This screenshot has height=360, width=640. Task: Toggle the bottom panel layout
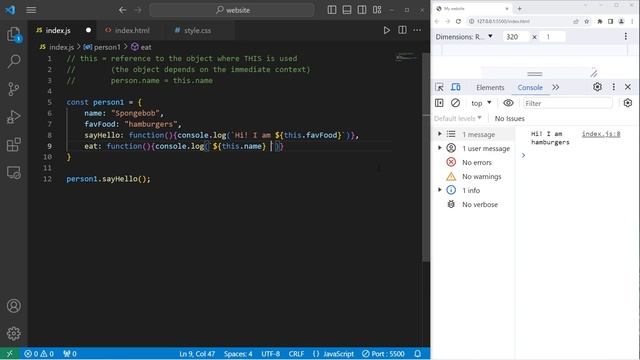tap(347, 10)
